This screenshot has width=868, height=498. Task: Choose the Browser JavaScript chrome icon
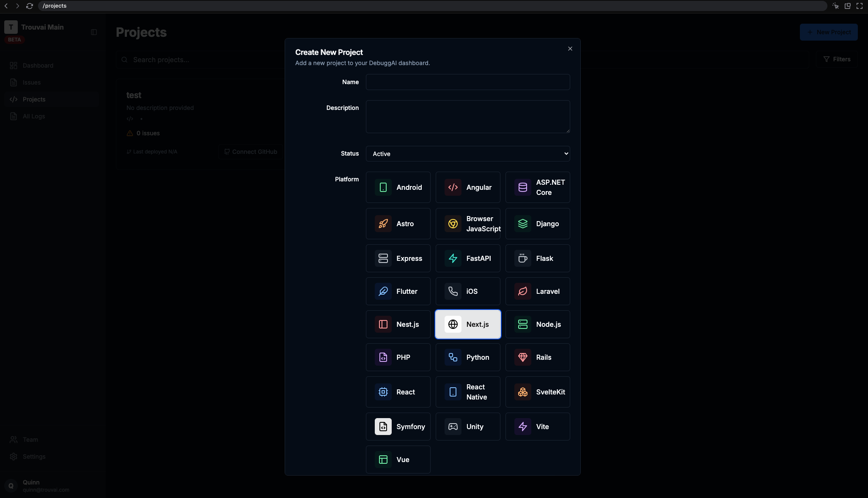453,224
